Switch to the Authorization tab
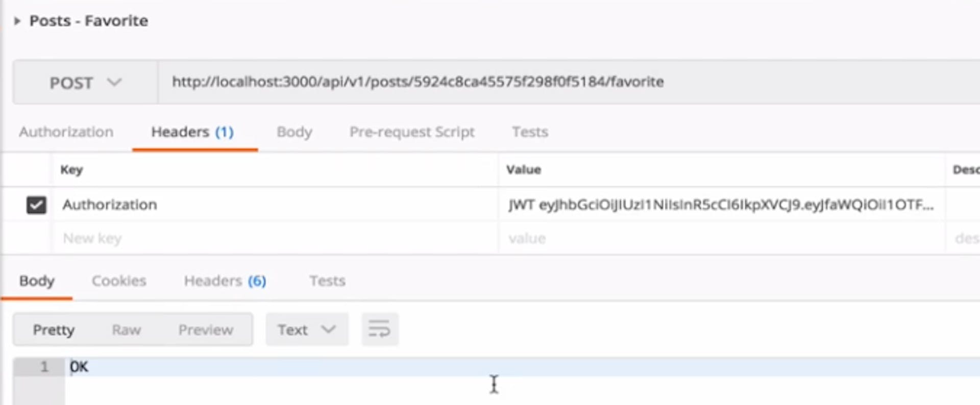The width and height of the screenshot is (980, 405). (x=66, y=132)
